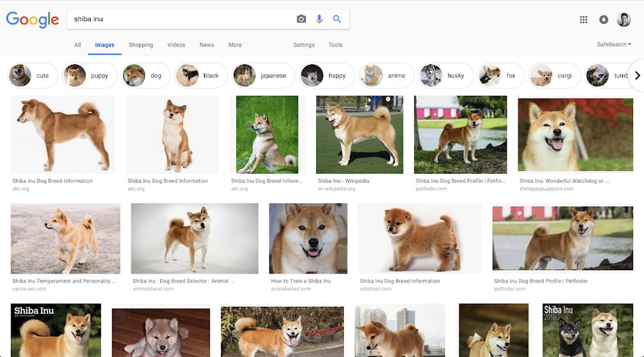This screenshot has height=357, width=644.
Task: Click the camera search by image icon
Action: pos(301,19)
